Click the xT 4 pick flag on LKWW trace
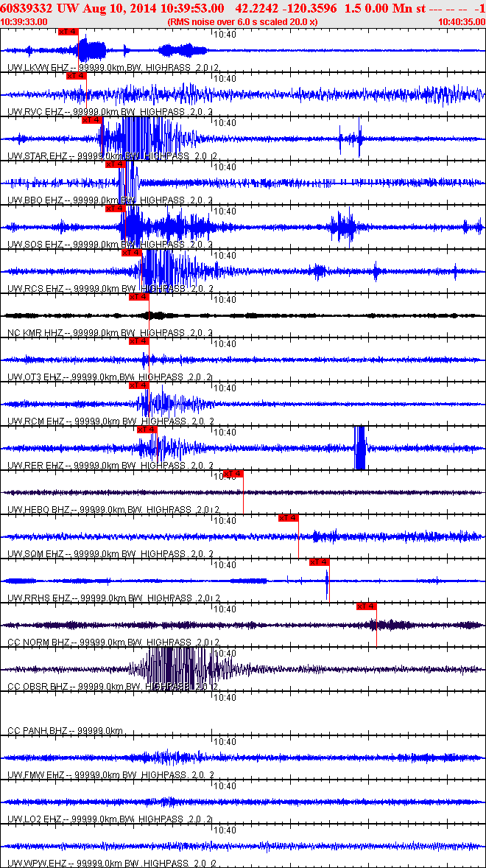The height and width of the screenshot is (868, 486). [68, 32]
